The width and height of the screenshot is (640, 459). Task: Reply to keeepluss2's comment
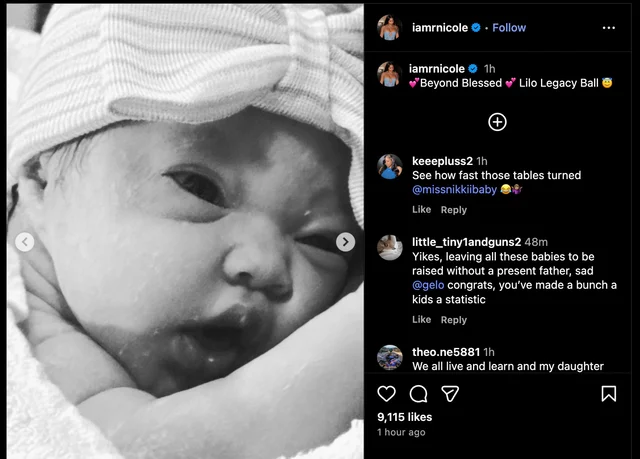pos(454,210)
